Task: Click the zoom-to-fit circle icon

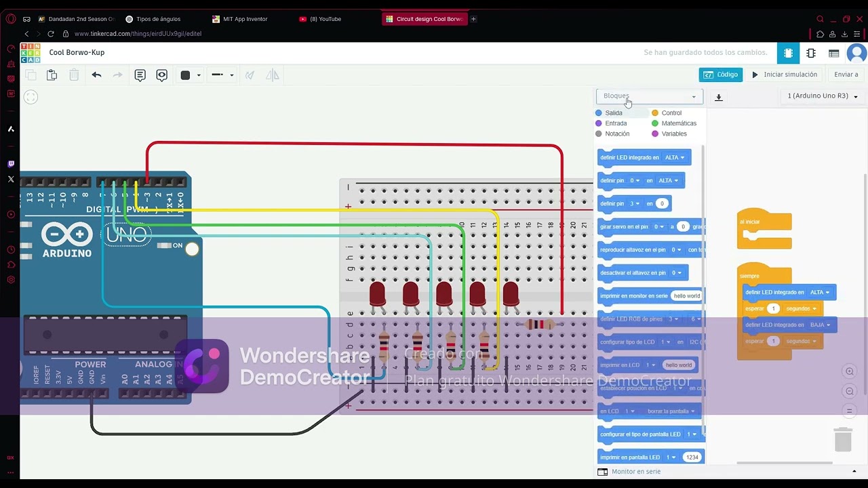Action: pyautogui.click(x=31, y=97)
